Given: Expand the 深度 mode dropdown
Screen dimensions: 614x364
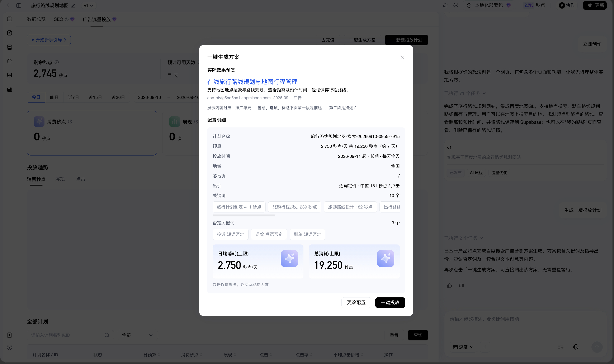Looking at the screenshot, I should point(463,347).
